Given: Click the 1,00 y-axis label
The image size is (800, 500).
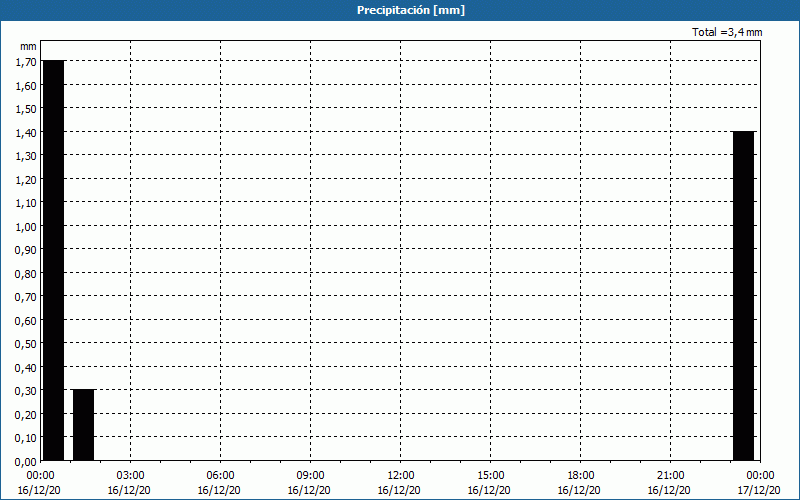Looking at the screenshot, I should click(x=26, y=227).
